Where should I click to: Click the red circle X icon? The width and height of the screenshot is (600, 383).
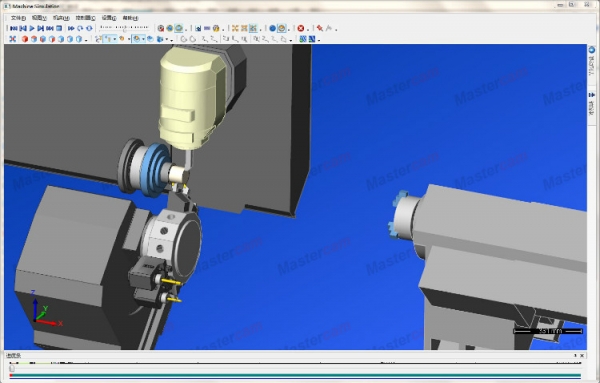tap(301, 28)
